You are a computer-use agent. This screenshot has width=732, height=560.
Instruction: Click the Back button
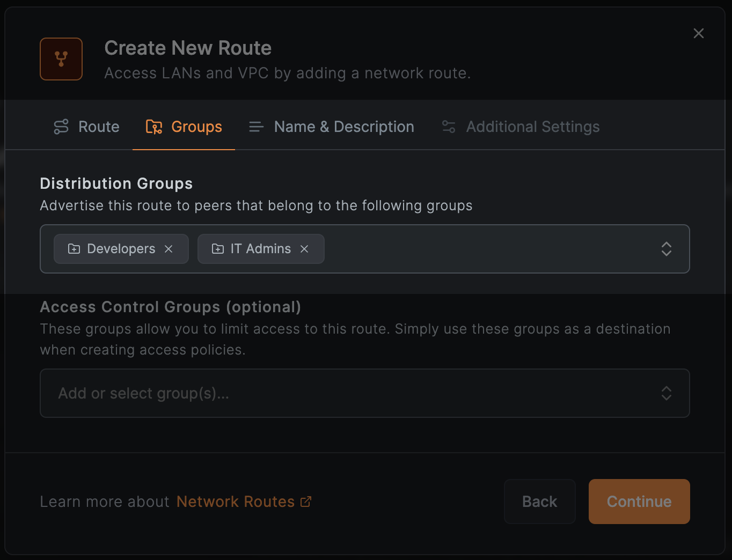[539, 502]
